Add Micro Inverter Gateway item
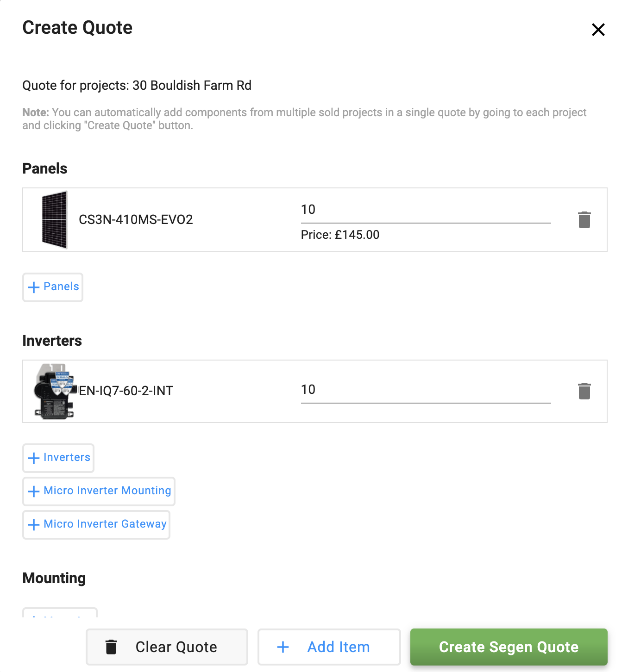Viewport: 628px width, 672px height. pyautogui.click(x=96, y=525)
